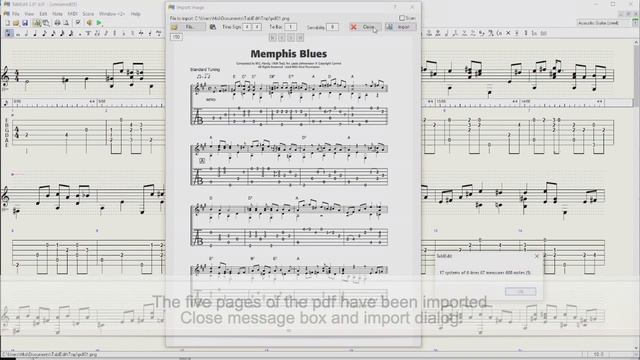The height and width of the screenshot is (360, 640).
Task: Go to last page using page navigation button
Action: pos(300,38)
